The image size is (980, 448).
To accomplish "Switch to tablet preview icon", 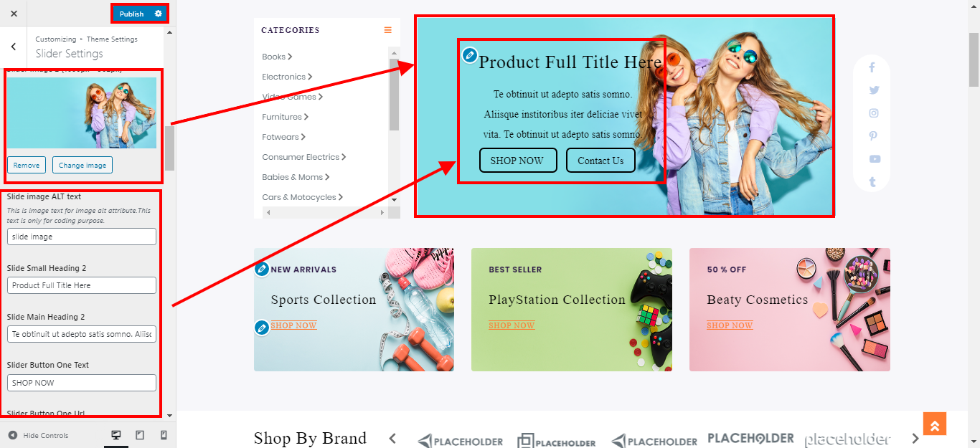I will (140, 435).
